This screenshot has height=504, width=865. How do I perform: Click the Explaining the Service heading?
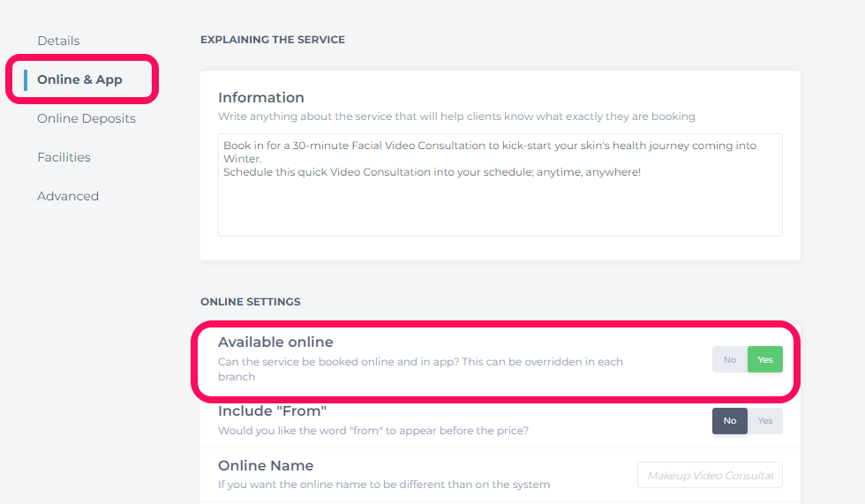(273, 40)
